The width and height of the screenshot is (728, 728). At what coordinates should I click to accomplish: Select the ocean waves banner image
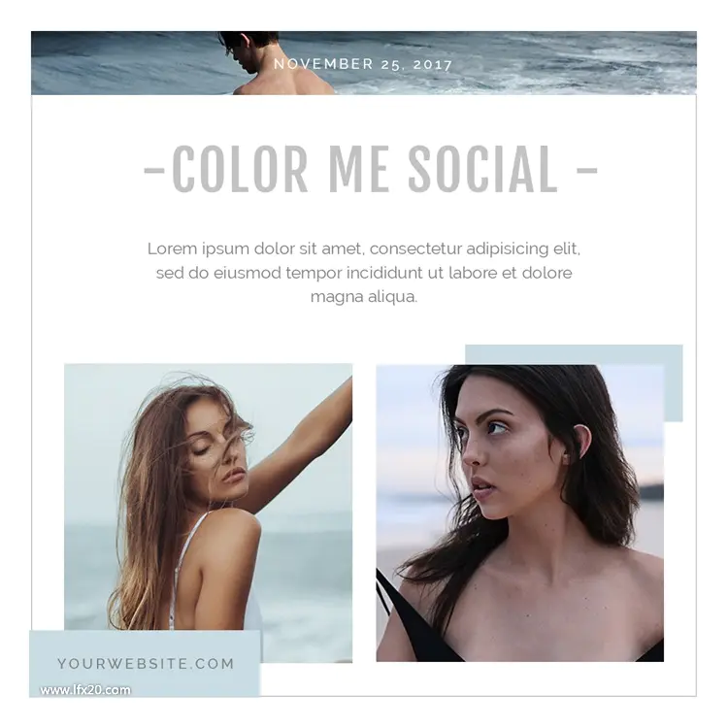(x=364, y=63)
